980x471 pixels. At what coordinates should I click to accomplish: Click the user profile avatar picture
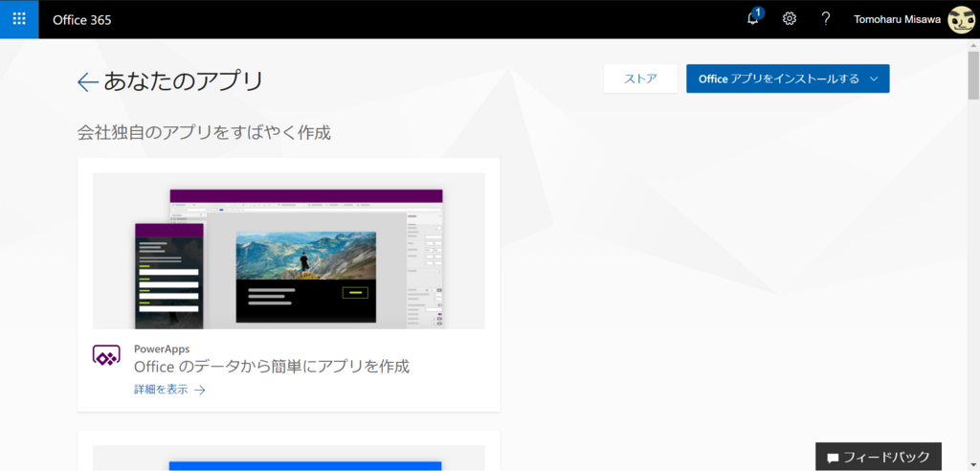[x=961, y=19]
